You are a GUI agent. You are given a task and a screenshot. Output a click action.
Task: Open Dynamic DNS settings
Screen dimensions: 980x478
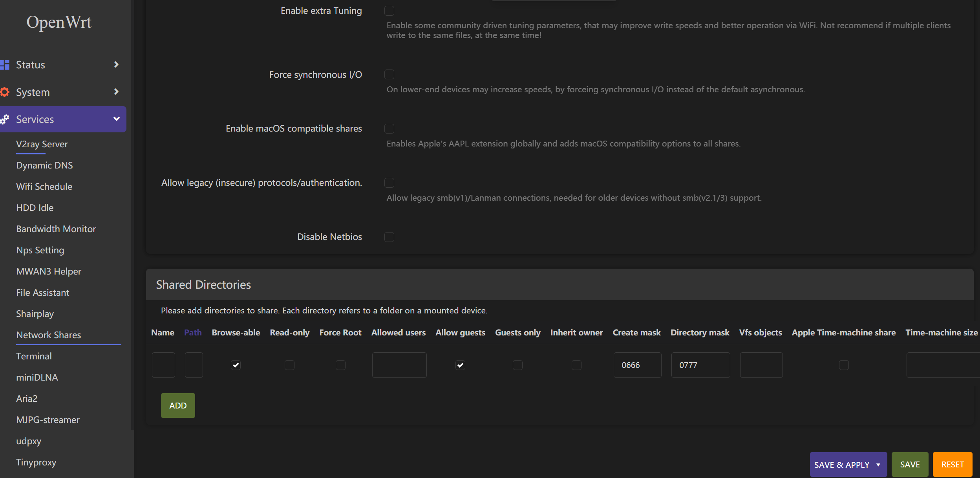point(44,165)
